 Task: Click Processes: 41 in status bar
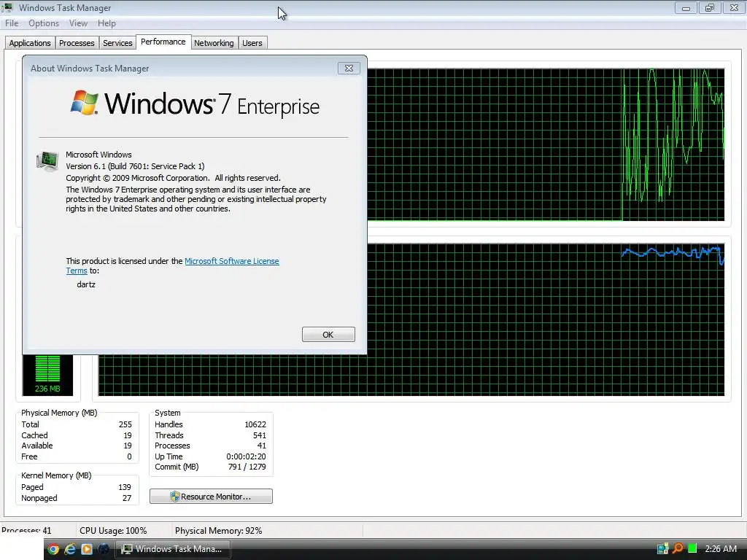[26, 531]
